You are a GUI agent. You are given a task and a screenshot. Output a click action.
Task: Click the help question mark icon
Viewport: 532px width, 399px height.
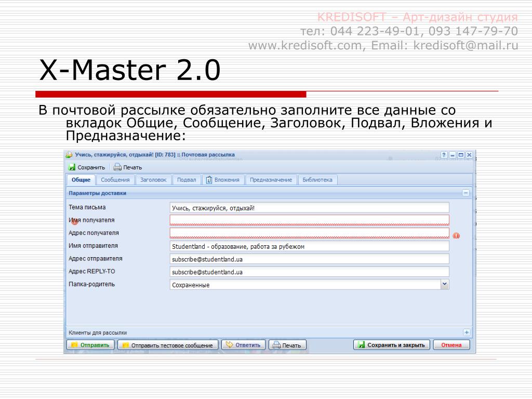click(x=444, y=155)
